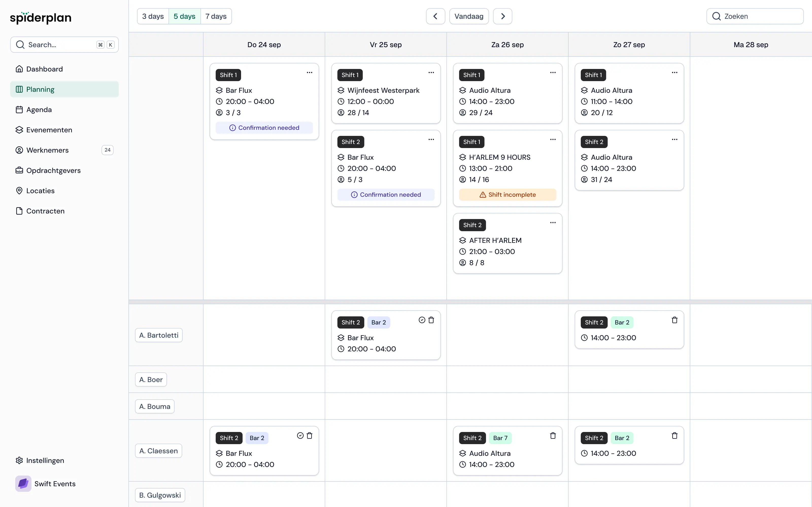Image resolution: width=812 pixels, height=507 pixels.
Task: Open the A. Boer employee label
Action: (151, 379)
